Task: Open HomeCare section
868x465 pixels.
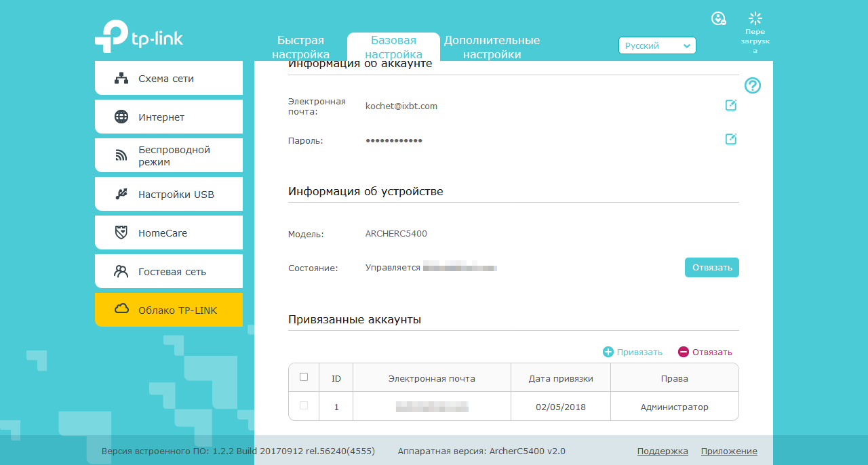Action: point(169,232)
